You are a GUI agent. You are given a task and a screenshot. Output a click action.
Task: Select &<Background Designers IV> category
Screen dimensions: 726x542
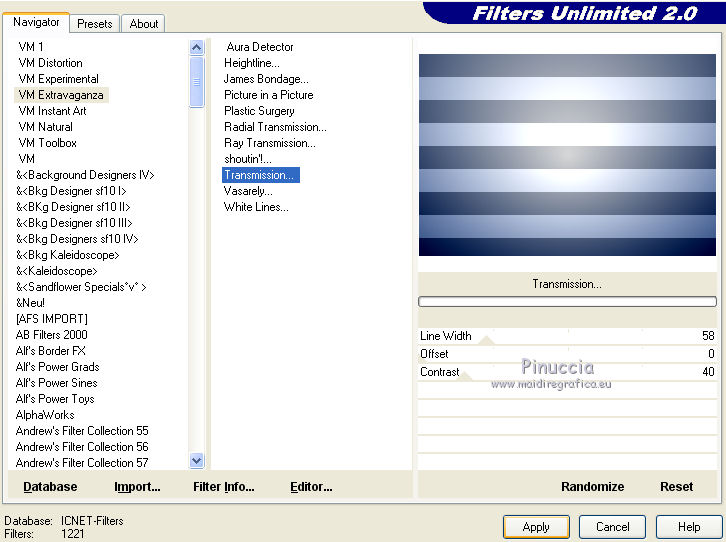click(85, 175)
